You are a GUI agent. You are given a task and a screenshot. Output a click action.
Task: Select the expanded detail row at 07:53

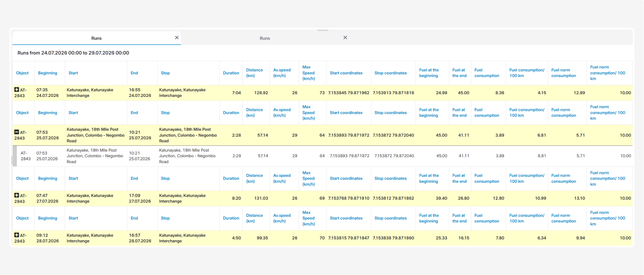pos(323,156)
